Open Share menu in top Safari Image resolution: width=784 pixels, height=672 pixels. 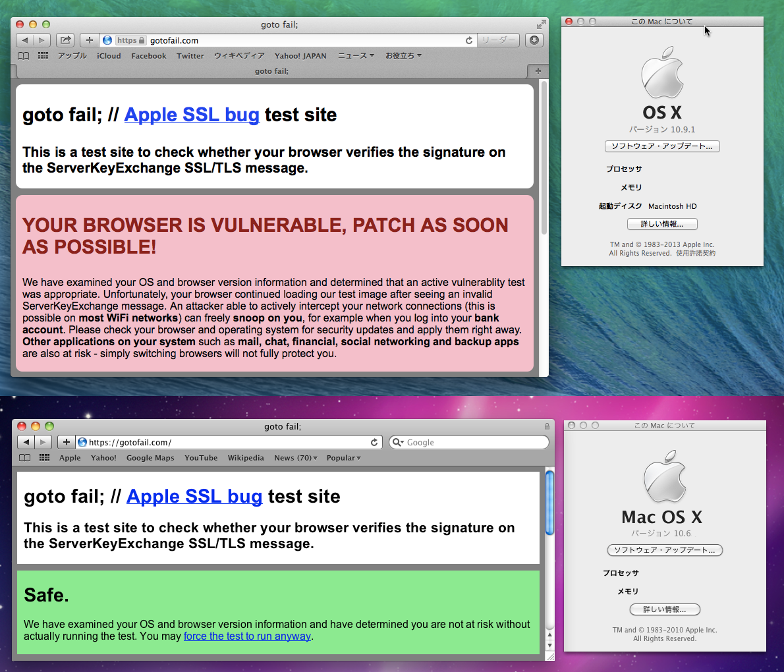65,40
